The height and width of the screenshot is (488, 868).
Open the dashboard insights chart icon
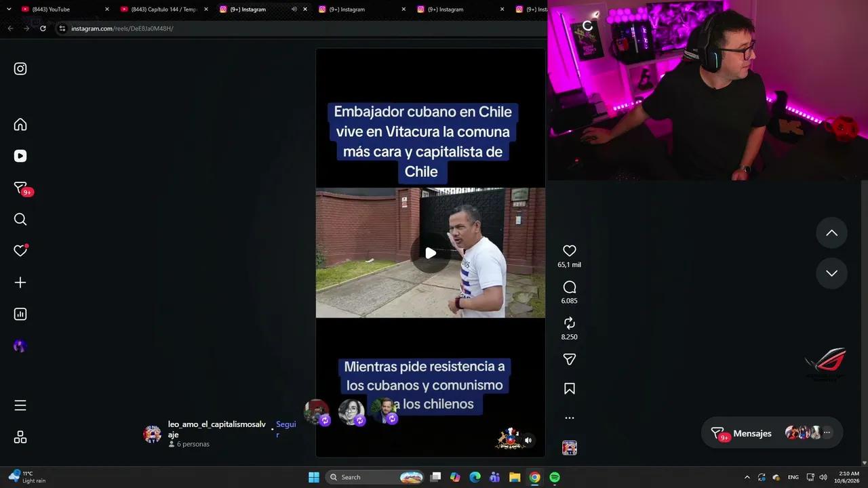pos(20,314)
